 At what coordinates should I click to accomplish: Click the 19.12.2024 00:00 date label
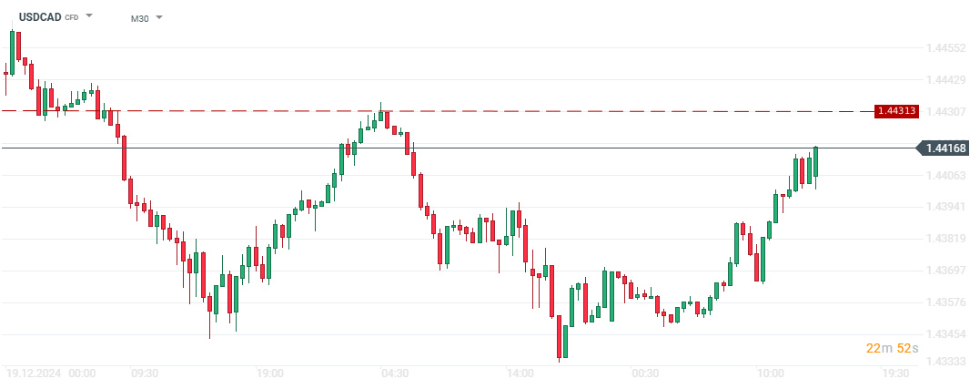click(50, 374)
